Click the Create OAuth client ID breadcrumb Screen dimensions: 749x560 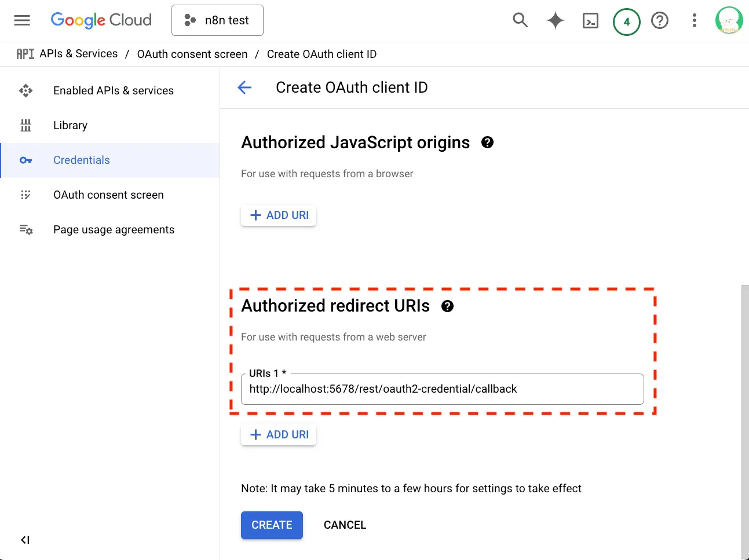tap(321, 54)
